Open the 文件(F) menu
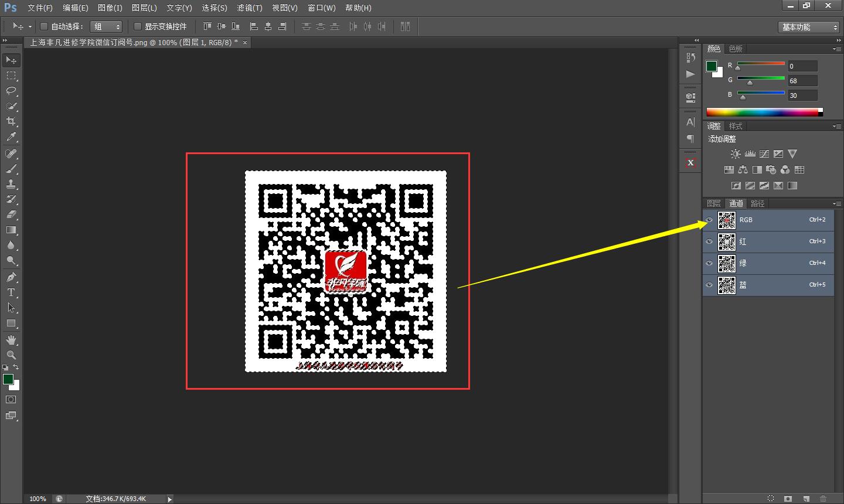Image resolution: width=844 pixels, height=504 pixels. [x=40, y=8]
